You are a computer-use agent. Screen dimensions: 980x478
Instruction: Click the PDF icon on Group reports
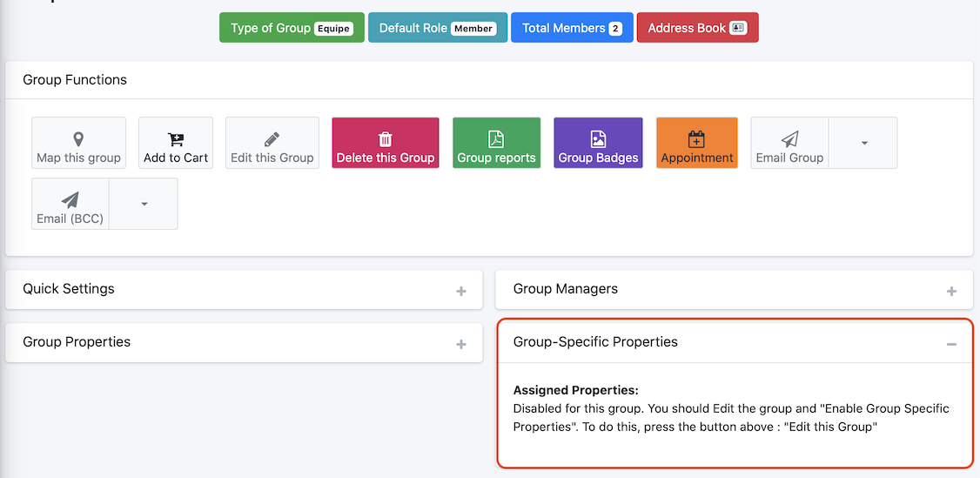tap(496, 138)
